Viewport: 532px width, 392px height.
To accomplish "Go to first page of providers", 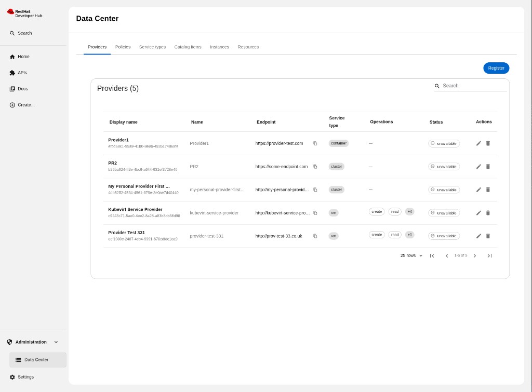I will tap(432, 255).
